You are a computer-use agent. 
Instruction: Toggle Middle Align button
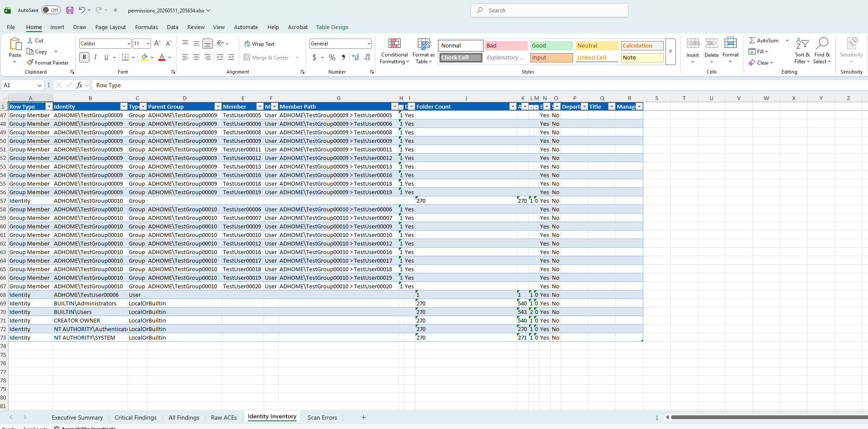click(x=196, y=44)
